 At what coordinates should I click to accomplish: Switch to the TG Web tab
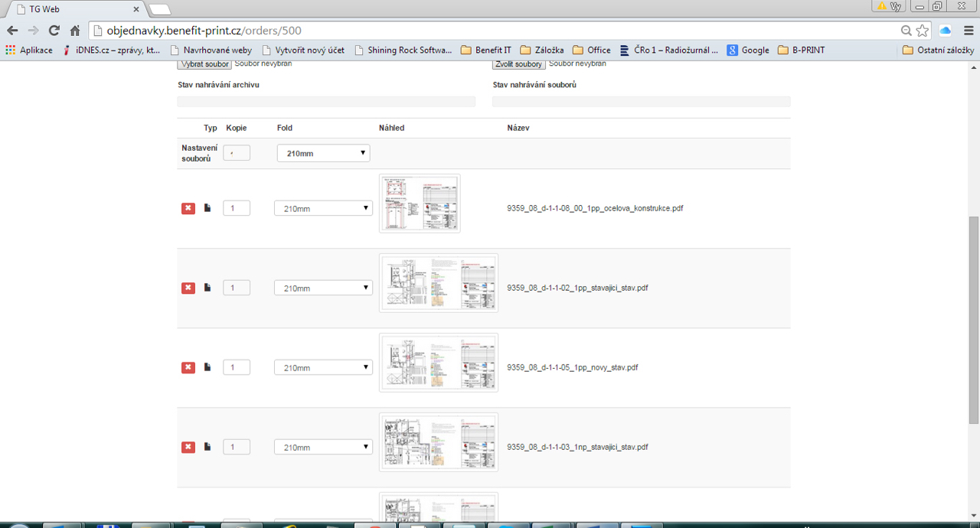coord(73,9)
